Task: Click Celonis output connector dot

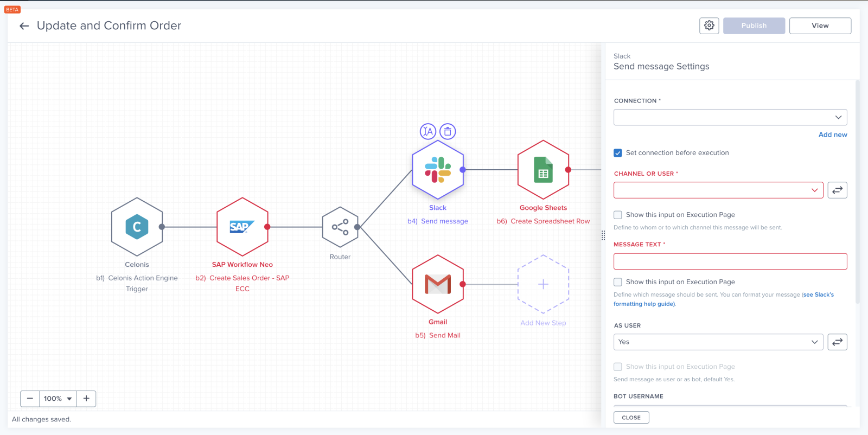Action: 162,227
